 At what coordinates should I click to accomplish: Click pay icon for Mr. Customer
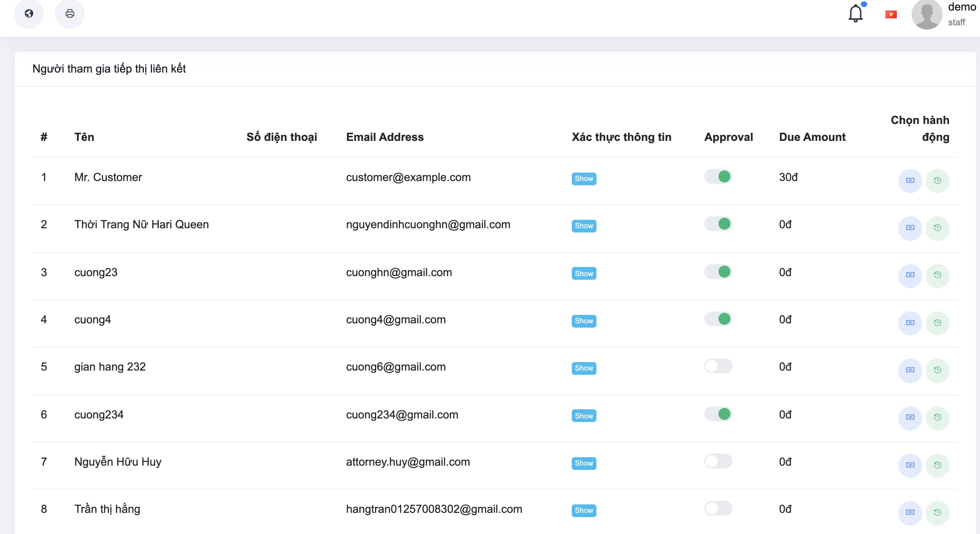910,181
